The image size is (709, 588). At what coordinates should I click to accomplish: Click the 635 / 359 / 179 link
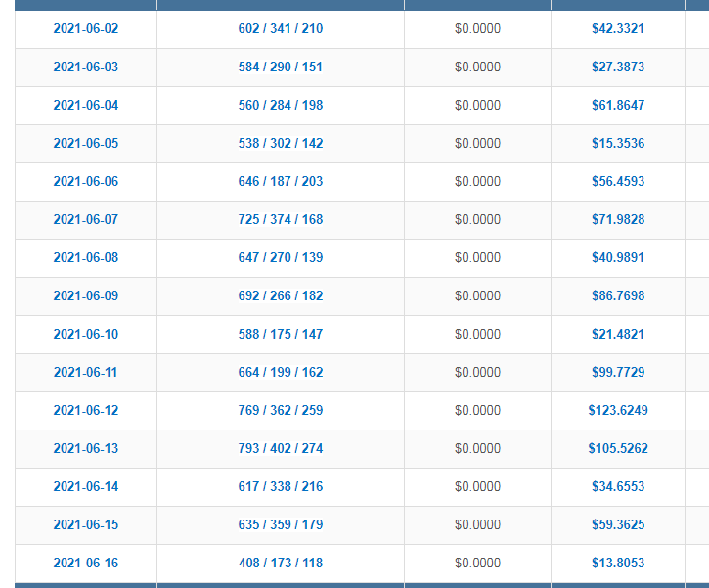(281, 525)
